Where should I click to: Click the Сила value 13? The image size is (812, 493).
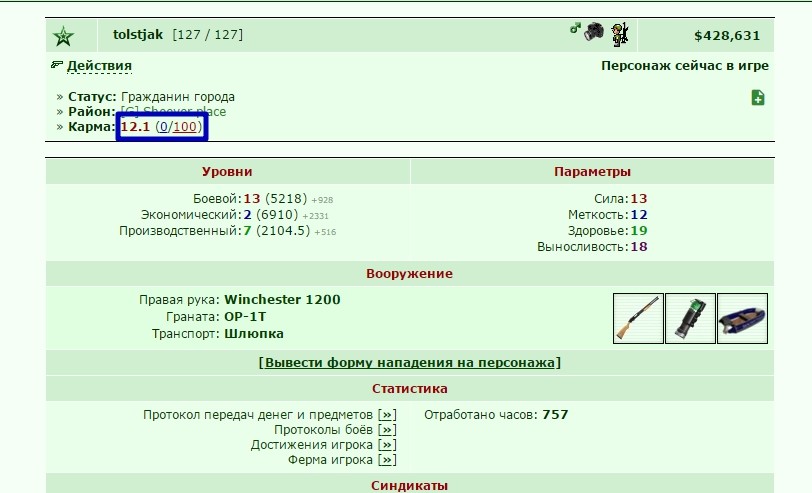point(639,199)
